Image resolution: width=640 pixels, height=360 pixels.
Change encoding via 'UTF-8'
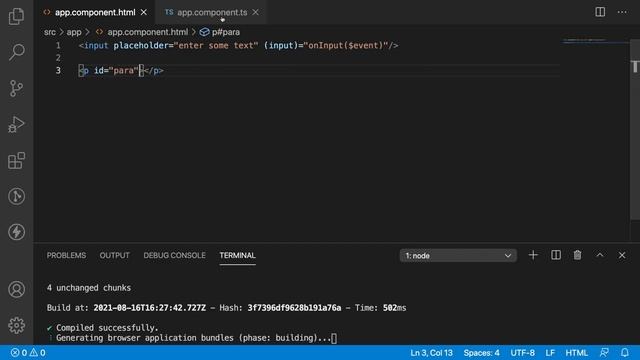[x=522, y=353]
